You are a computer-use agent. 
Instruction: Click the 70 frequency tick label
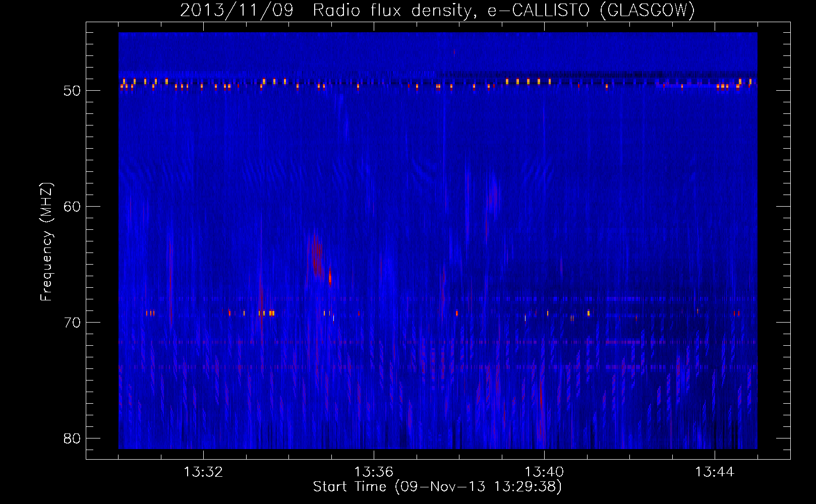tap(72, 323)
